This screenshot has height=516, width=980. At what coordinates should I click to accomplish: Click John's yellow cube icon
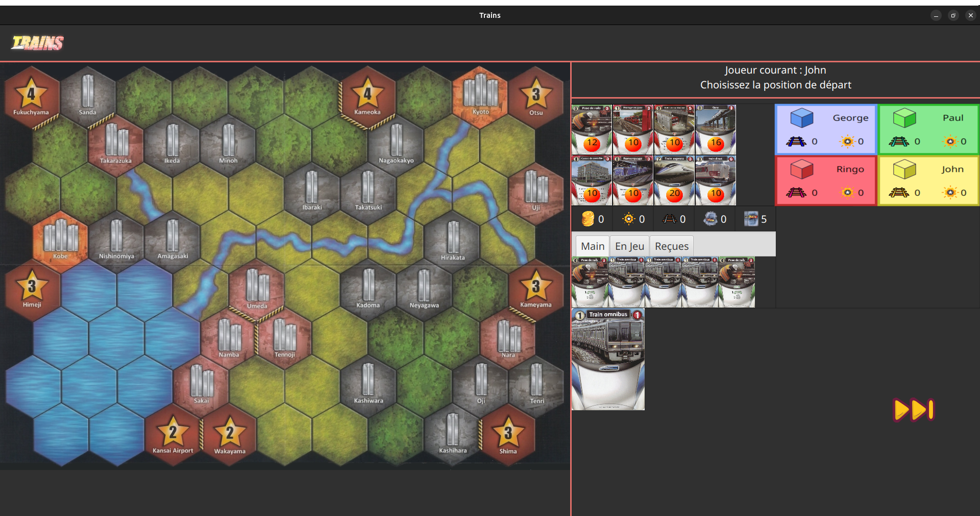tap(904, 169)
